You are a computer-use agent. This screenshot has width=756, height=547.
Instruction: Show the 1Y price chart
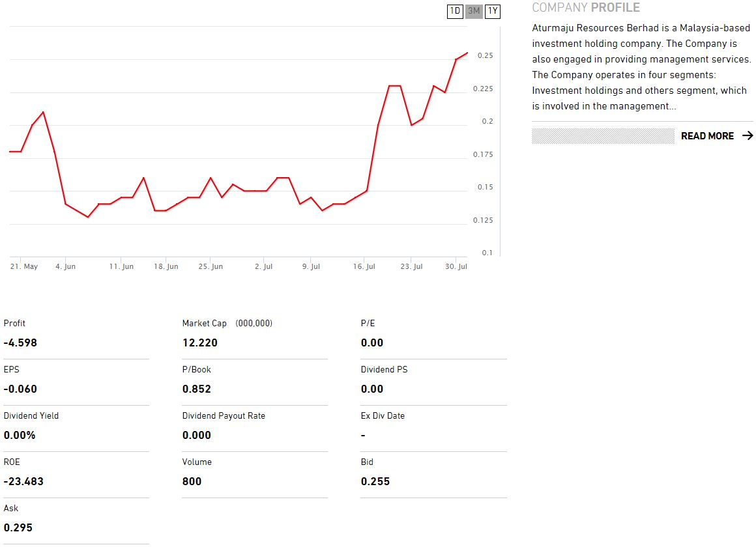(x=493, y=11)
